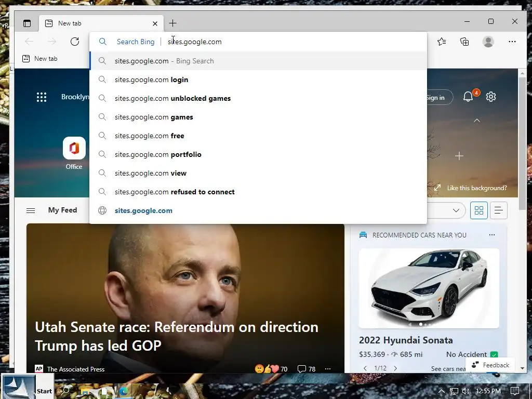Select 'sites.google.com refused to connect' suggestion
532x399 pixels.
(x=259, y=192)
